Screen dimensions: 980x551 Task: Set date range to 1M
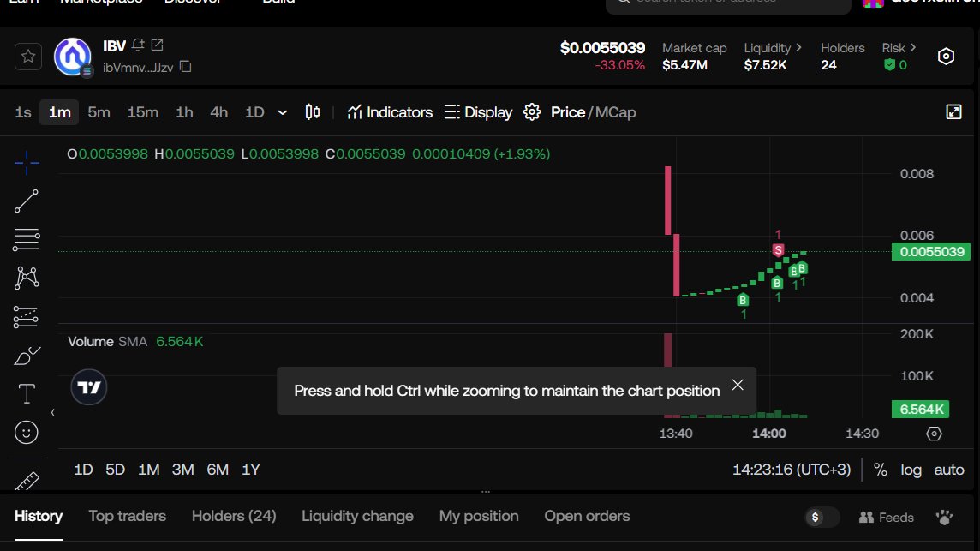[149, 470]
